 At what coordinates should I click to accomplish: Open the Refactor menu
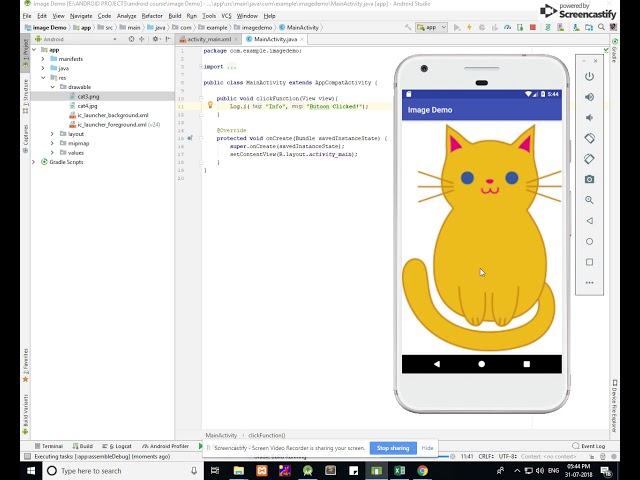152,16
